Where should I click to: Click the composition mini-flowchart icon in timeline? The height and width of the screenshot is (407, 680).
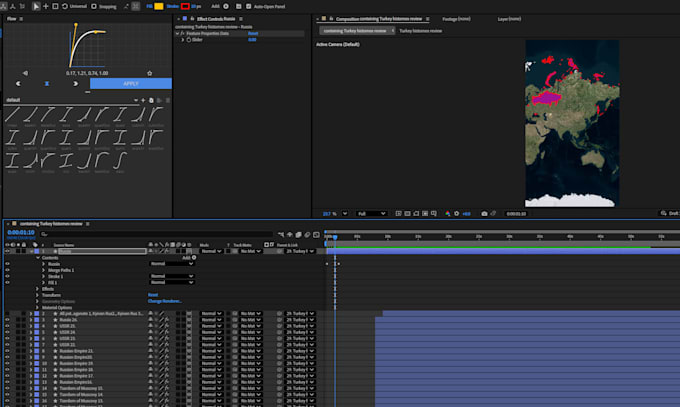point(281,235)
